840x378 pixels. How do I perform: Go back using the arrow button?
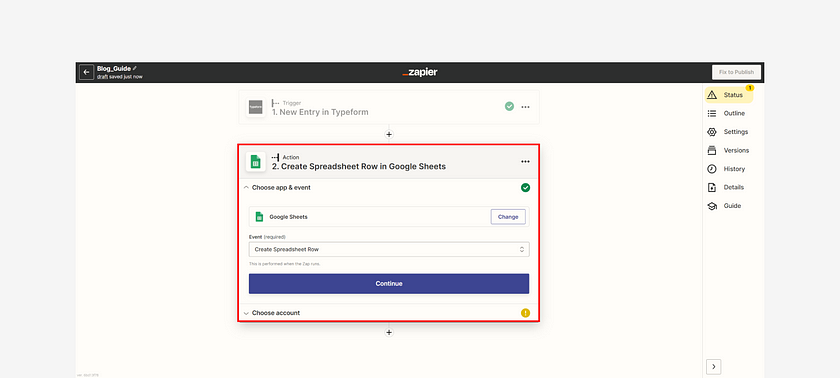86,72
